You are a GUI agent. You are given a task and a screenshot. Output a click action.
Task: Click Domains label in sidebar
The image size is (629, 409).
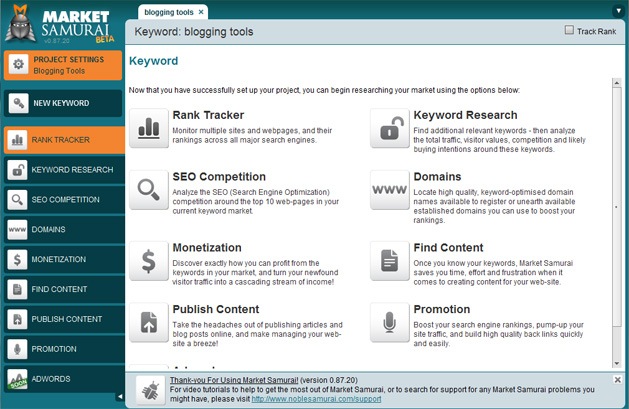(49, 230)
